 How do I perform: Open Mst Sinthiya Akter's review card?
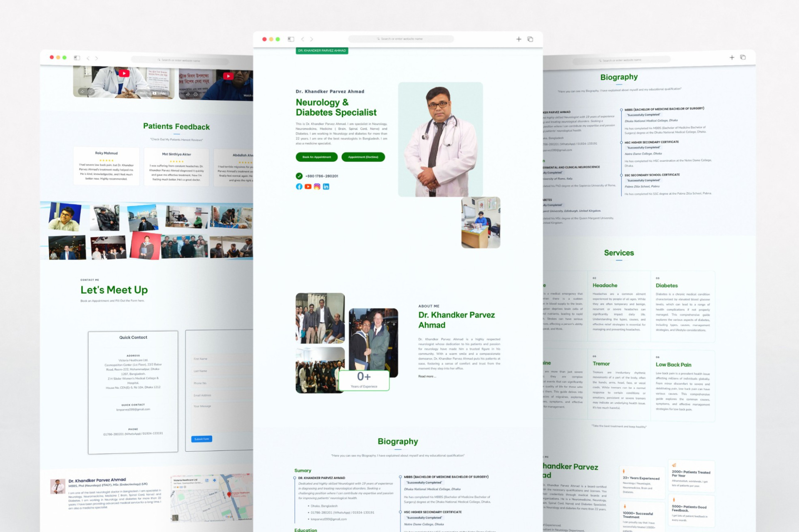point(176,167)
